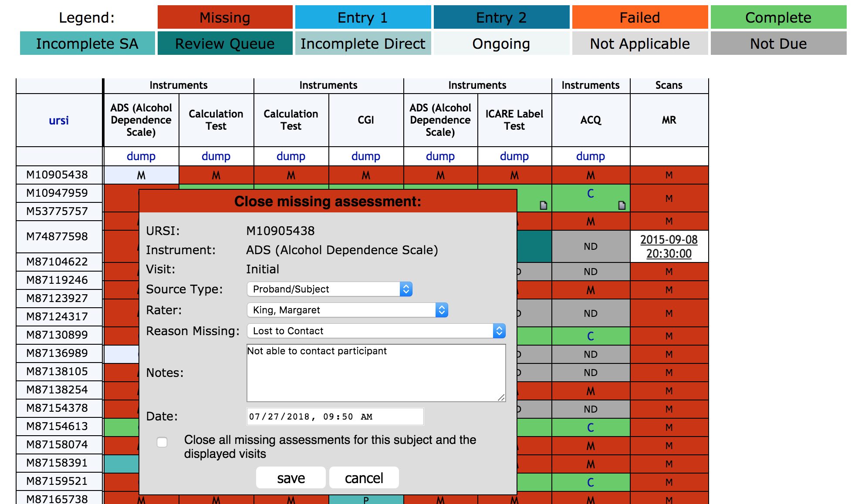Open the Rater dropdown
The height and width of the screenshot is (504, 865).
click(348, 310)
